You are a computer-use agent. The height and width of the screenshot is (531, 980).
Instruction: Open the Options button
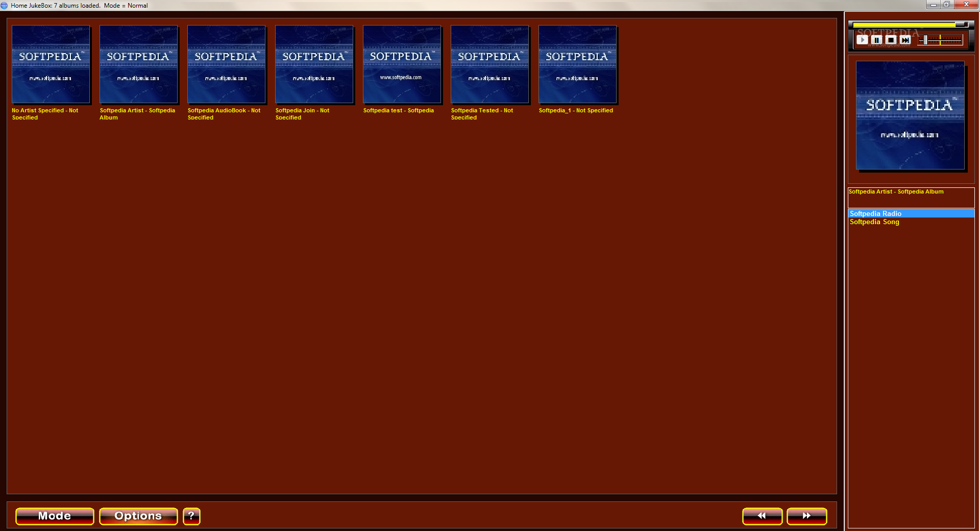click(x=138, y=516)
